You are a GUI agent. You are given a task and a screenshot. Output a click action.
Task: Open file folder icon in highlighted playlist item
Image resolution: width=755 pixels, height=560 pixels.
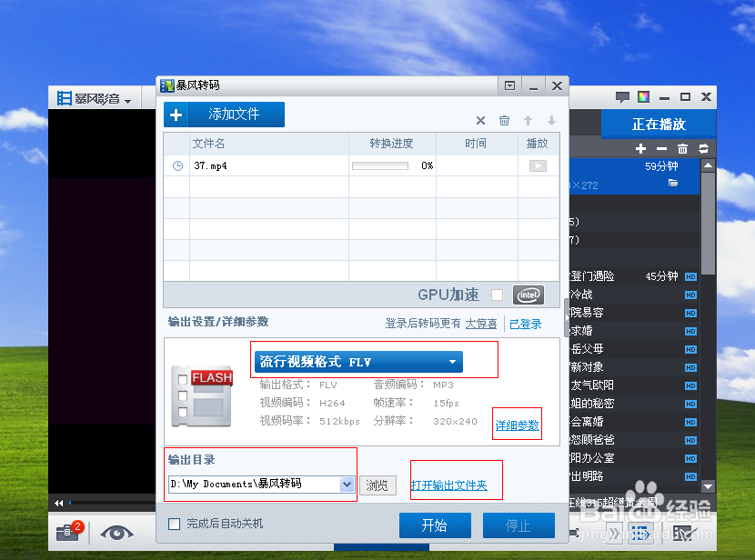[673, 183]
